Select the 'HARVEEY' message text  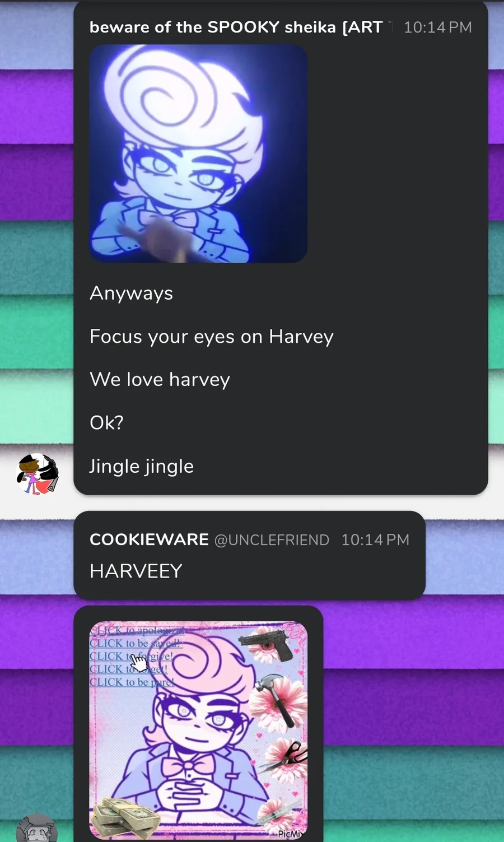click(136, 571)
